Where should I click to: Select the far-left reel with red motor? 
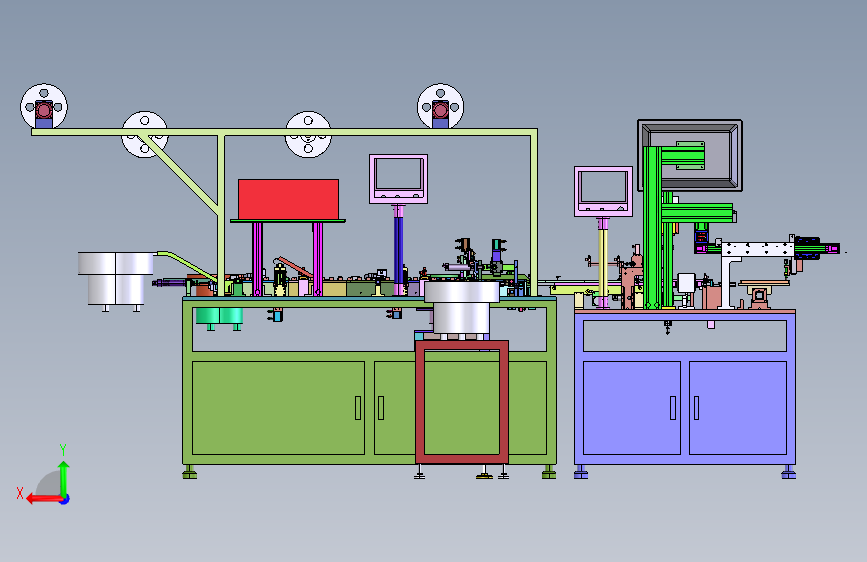coord(44,107)
